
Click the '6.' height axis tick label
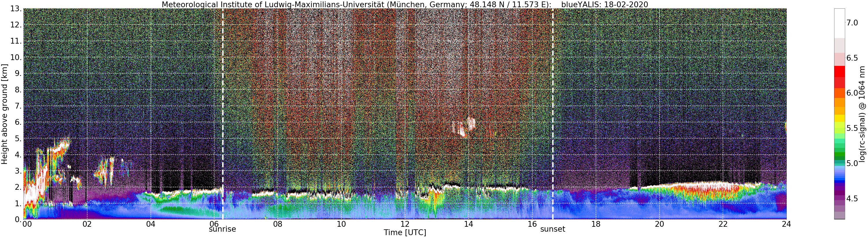[18, 122]
